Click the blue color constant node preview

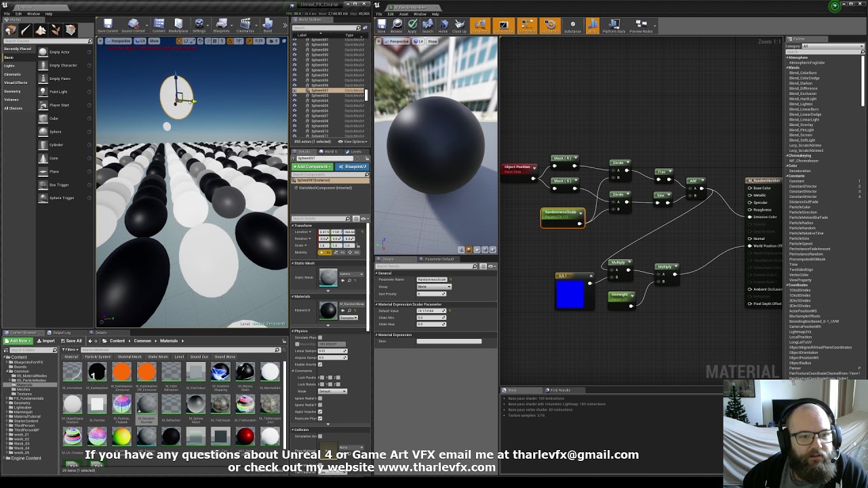coord(570,295)
